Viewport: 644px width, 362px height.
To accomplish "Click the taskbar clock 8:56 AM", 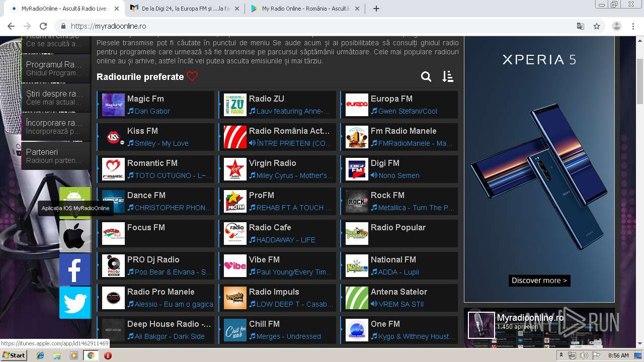I will pos(618,355).
